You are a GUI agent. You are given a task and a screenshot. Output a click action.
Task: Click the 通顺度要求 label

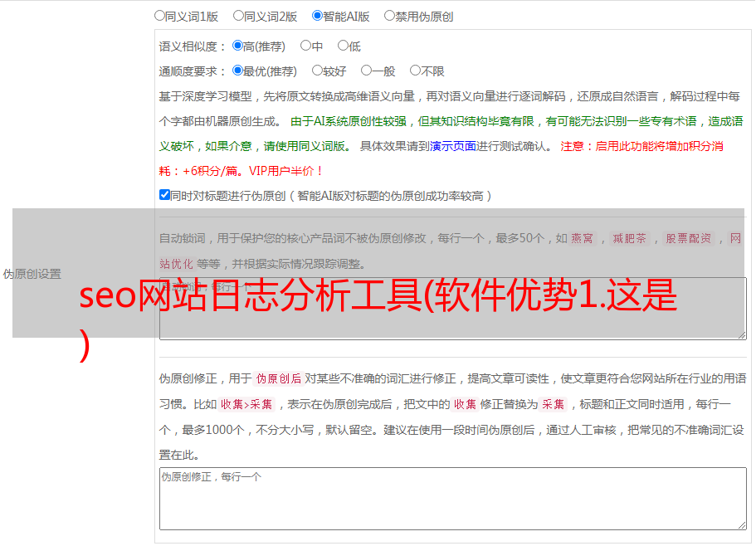tap(193, 71)
